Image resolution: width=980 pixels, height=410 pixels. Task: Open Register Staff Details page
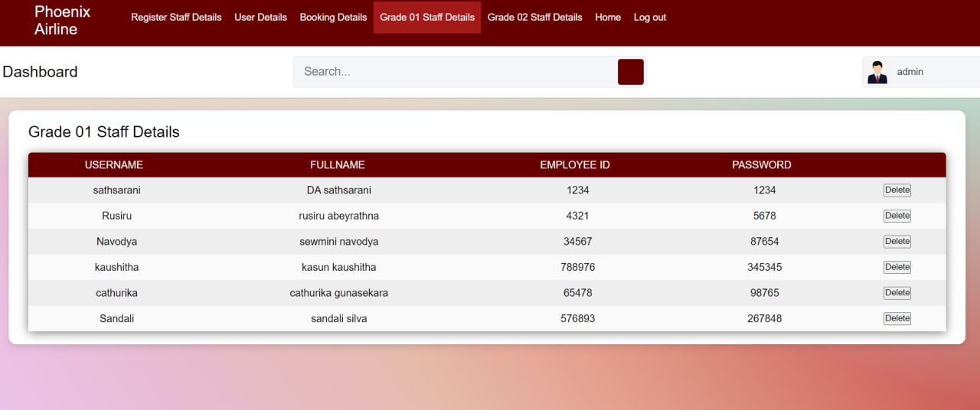point(176,17)
